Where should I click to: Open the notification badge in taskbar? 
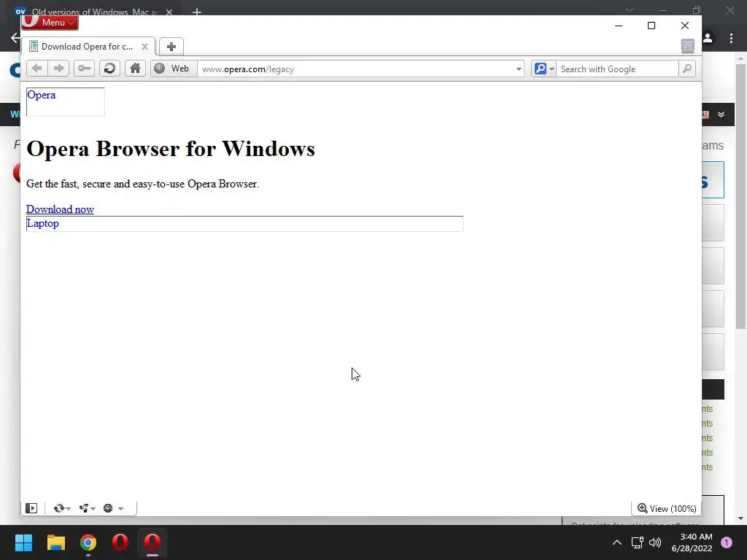pyautogui.click(x=727, y=542)
